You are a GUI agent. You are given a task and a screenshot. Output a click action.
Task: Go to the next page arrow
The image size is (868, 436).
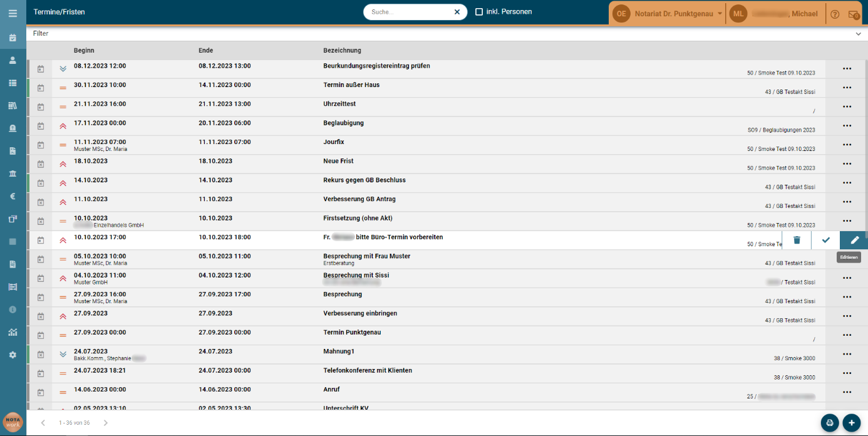106,423
